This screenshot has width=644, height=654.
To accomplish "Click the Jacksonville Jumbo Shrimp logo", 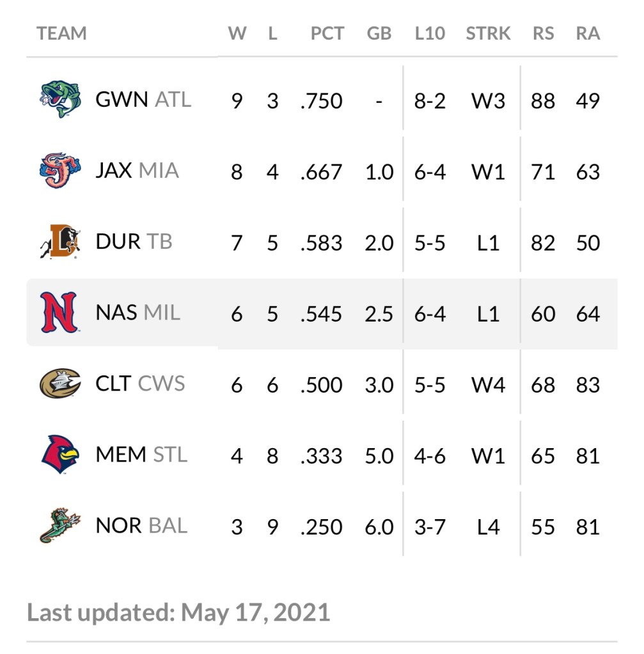I will coord(60,171).
